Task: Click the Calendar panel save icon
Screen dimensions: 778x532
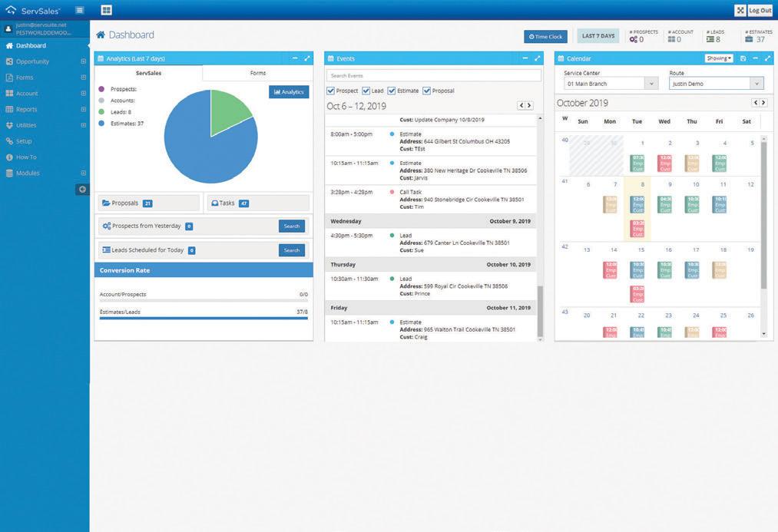Action: pos(743,58)
